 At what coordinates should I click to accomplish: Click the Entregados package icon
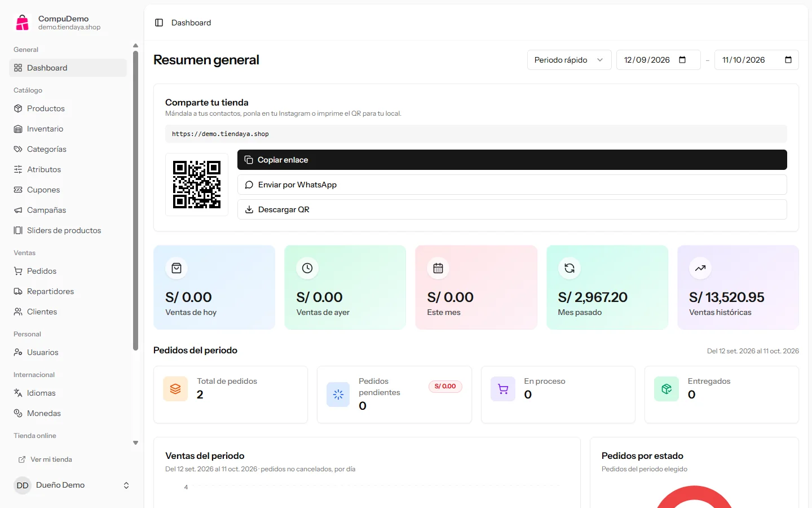click(x=667, y=389)
